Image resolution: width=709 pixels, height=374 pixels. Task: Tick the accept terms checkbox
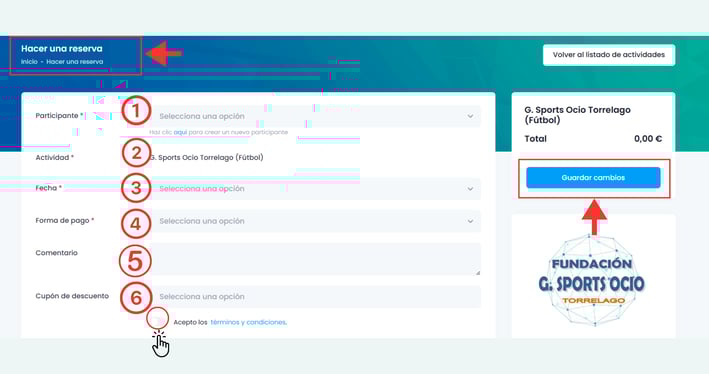(x=157, y=321)
